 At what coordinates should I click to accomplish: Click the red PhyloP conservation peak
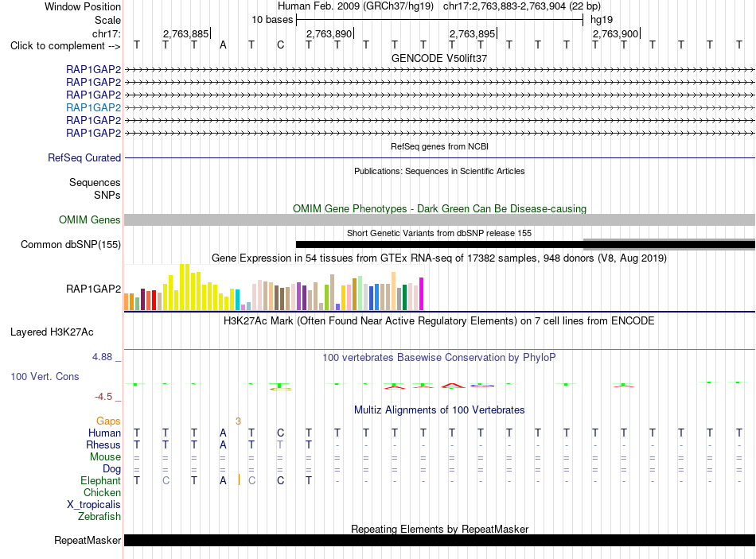(452, 385)
